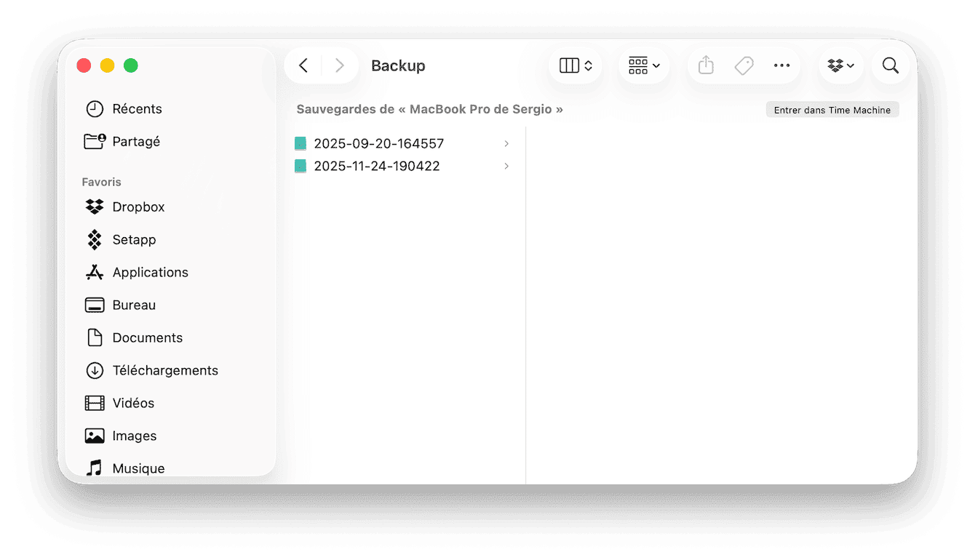Expand the 2025-11-24-190422 backup chevron
Image resolution: width=975 pixels, height=560 pixels.
(506, 167)
